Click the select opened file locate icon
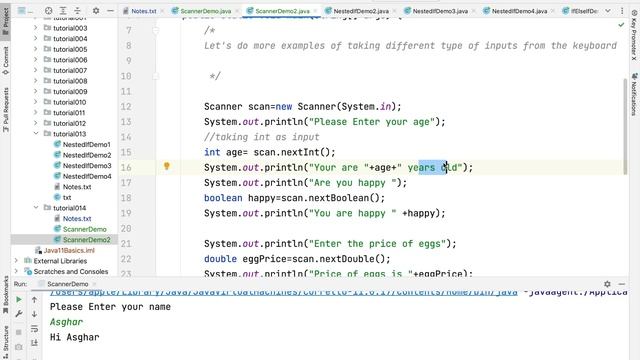The height and width of the screenshot is (360, 640). (48, 11)
